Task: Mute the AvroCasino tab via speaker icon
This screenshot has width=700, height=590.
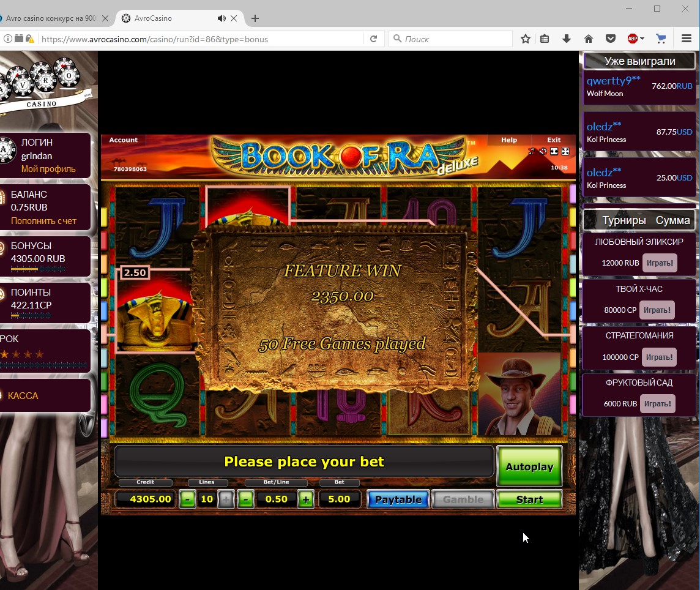Action: [x=222, y=18]
